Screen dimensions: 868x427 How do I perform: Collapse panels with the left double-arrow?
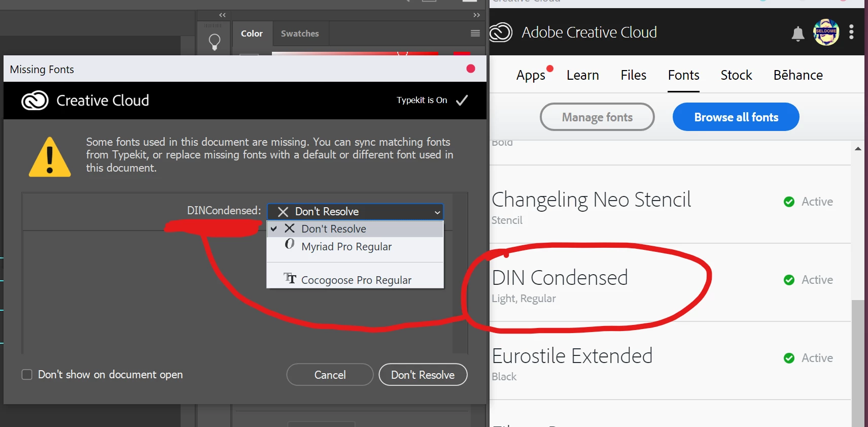tap(222, 15)
